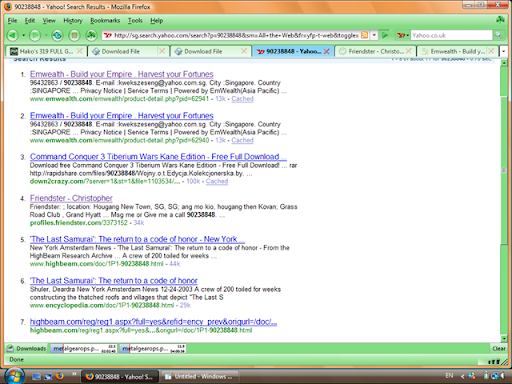Image resolution: width=512 pixels, height=384 pixels.
Task: Open the File menu
Action: [x=12, y=21]
